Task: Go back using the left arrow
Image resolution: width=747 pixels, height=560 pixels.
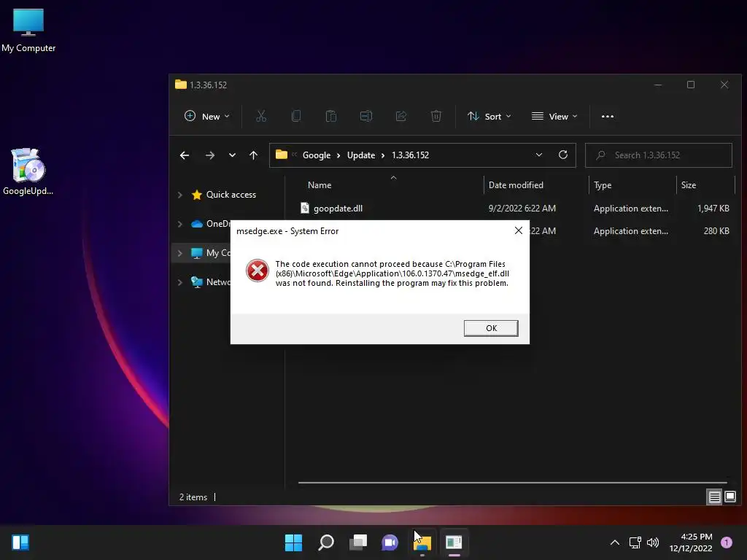Action: coord(185,155)
